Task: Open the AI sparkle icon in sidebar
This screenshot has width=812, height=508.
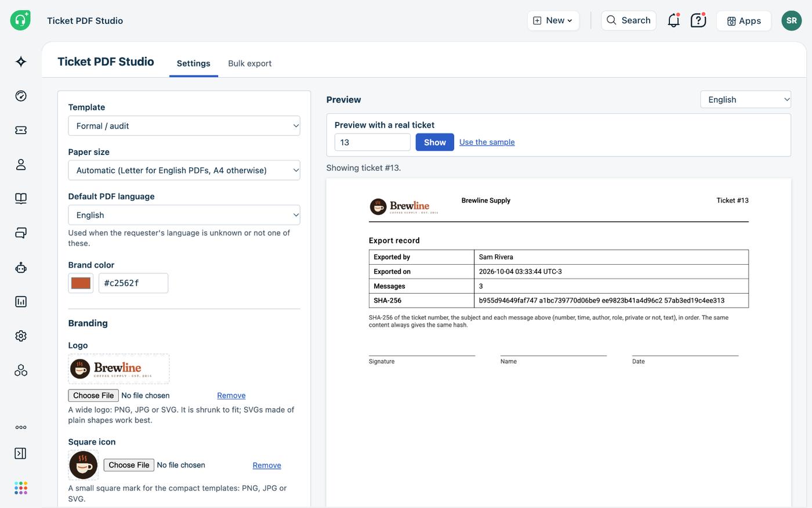Action: (21, 62)
